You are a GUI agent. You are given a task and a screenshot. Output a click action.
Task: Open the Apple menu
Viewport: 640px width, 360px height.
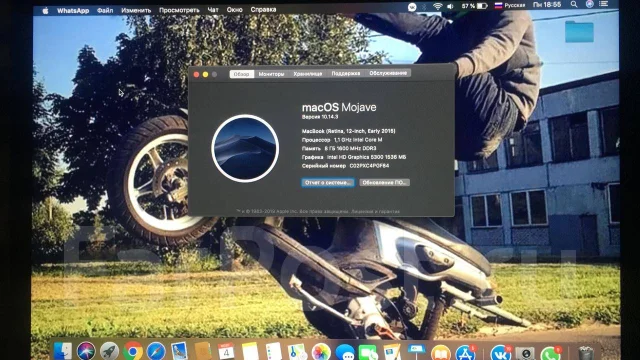[x=45, y=11]
